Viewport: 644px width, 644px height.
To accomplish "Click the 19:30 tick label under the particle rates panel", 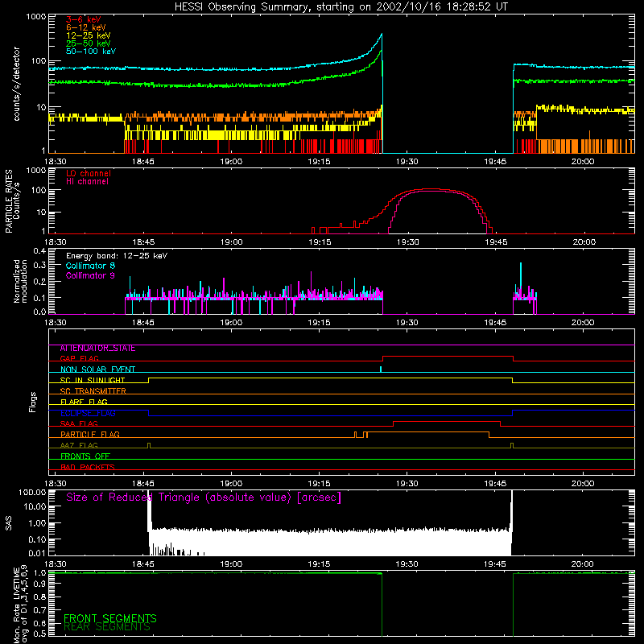I will click(x=407, y=242).
